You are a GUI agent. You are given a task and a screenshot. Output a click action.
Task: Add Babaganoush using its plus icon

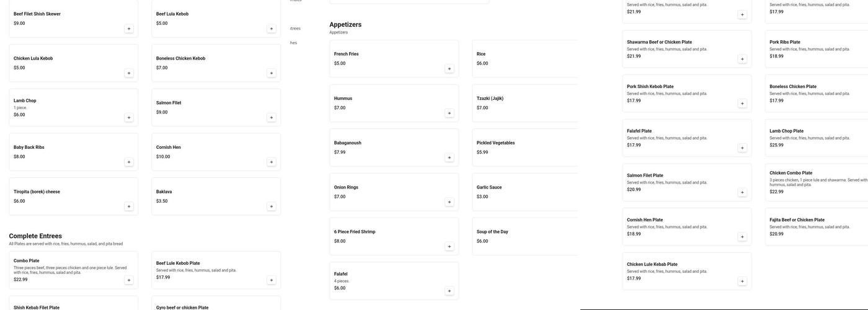click(449, 157)
